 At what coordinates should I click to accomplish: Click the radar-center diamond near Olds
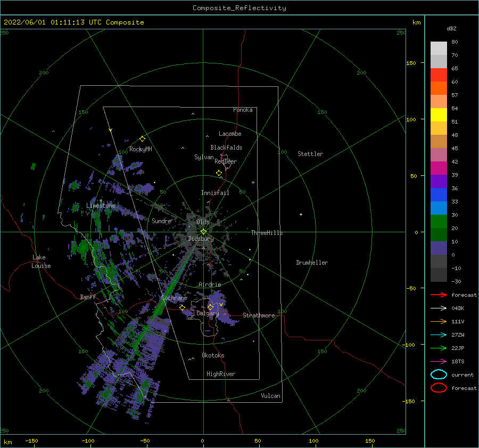[203, 232]
